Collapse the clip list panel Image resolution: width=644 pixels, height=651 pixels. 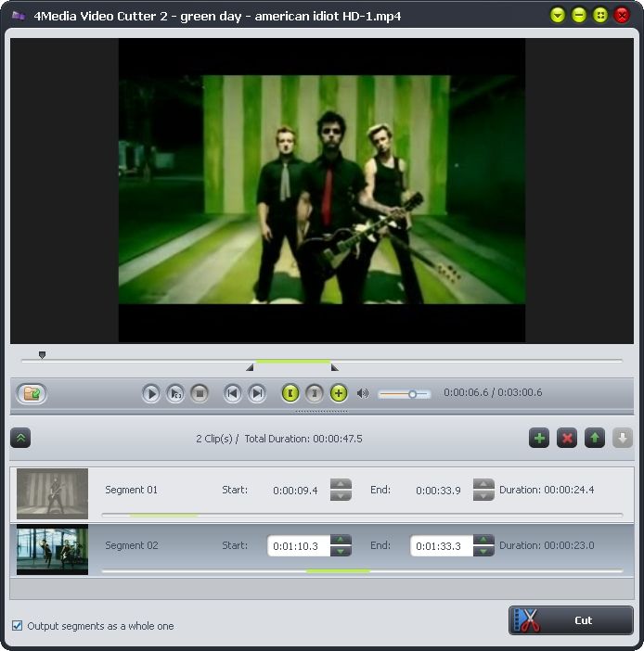click(x=20, y=438)
